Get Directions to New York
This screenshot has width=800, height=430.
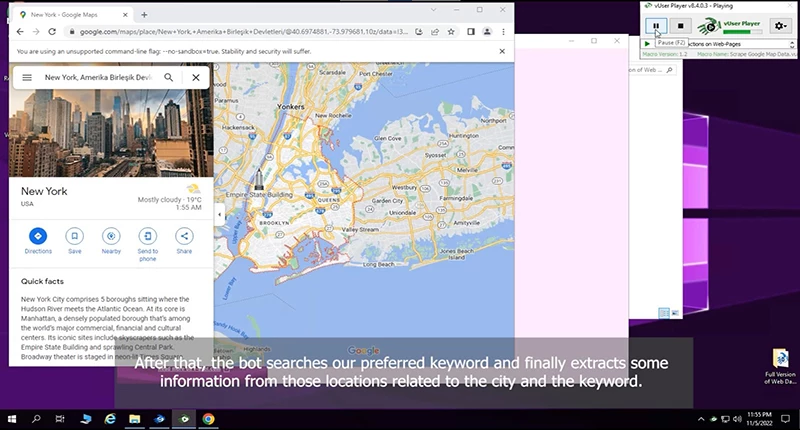[38, 241]
